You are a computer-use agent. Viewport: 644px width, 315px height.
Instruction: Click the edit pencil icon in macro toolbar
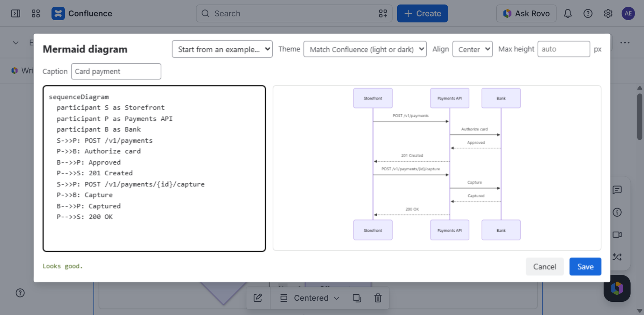pyautogui.click(x=258, y=298)
